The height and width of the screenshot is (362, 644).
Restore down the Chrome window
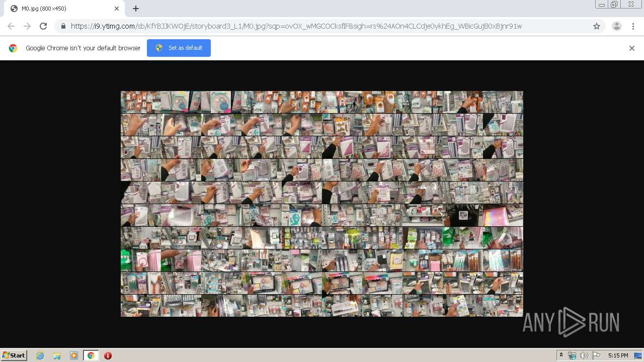tap(614, 5)
